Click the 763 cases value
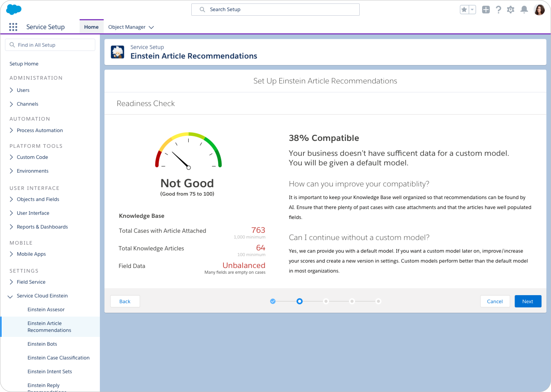Screen dimensions: 551x392 pyautogui.click(x=258, y=230)
